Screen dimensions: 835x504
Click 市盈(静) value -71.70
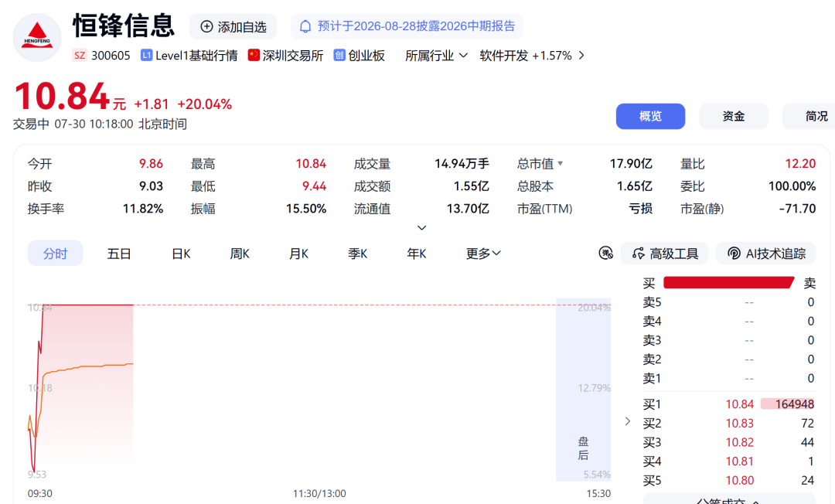(x=797, y=208)
